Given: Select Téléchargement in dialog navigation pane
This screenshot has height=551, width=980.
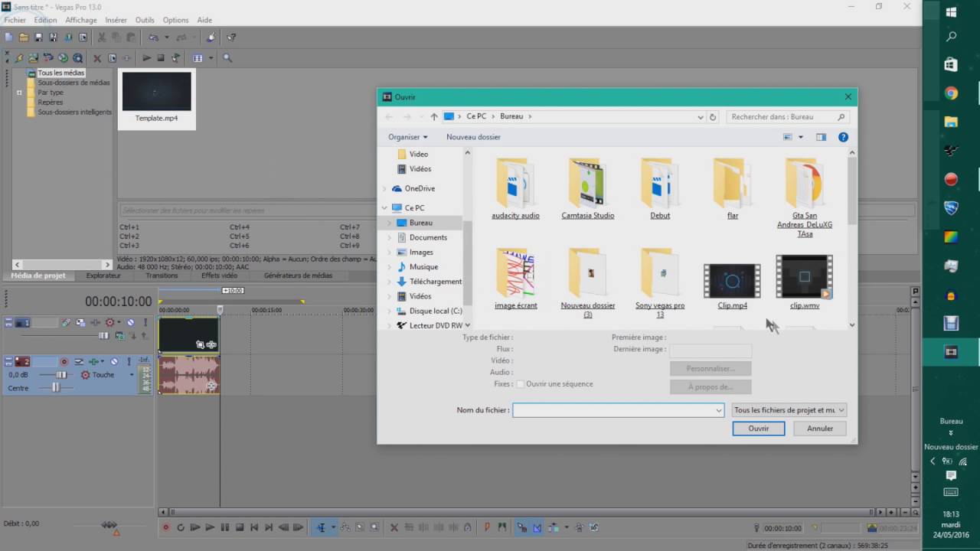Looking at the screenshot, I should click(435, 282).
